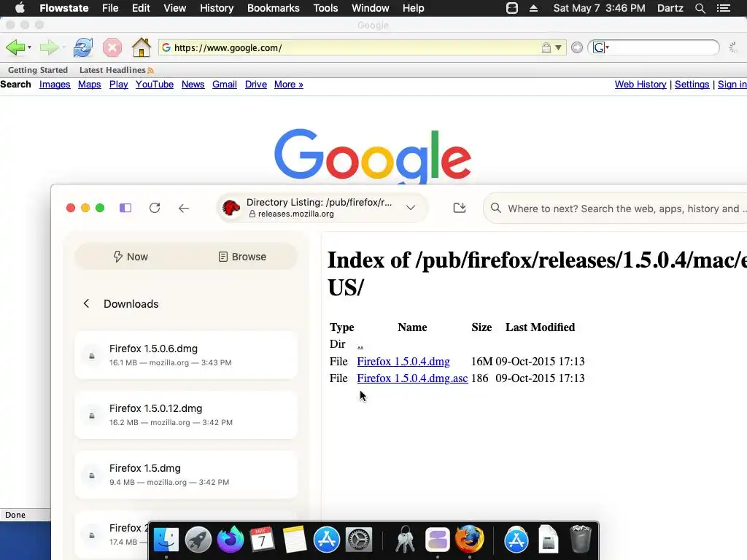This screenshot has height=560, width=747.
Task: Open the Firefox 1.5.0.4.dmg.asc link
Action: pyautogui.click(x=412, y=378)
